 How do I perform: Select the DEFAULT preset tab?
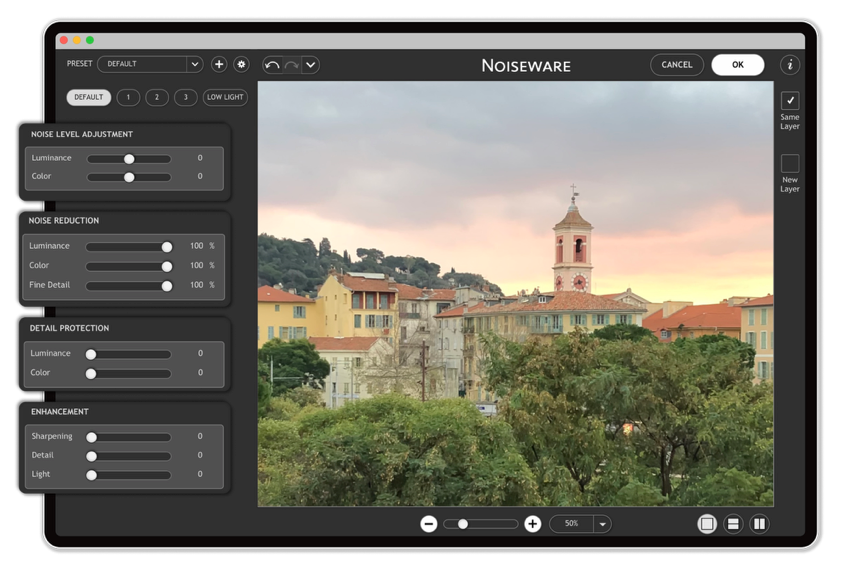89,97
